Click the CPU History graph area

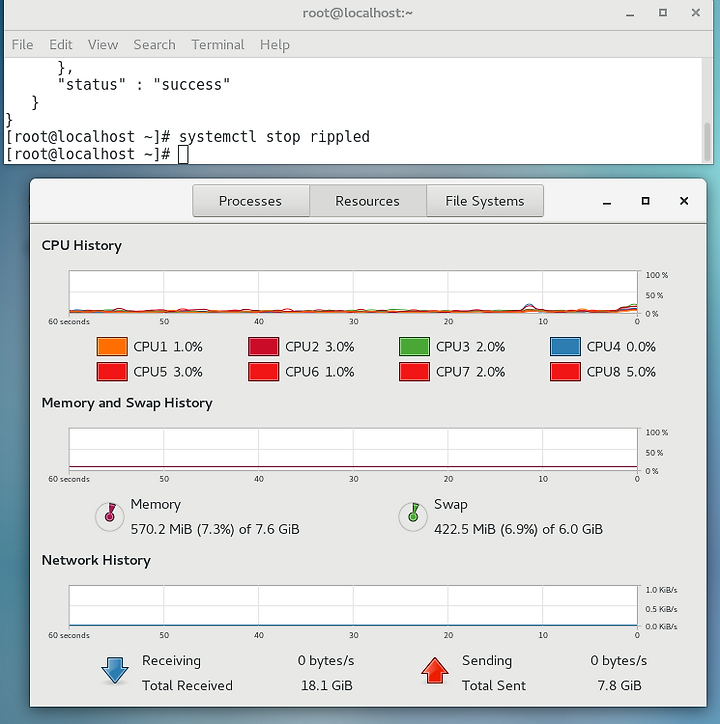click(353, 292)
